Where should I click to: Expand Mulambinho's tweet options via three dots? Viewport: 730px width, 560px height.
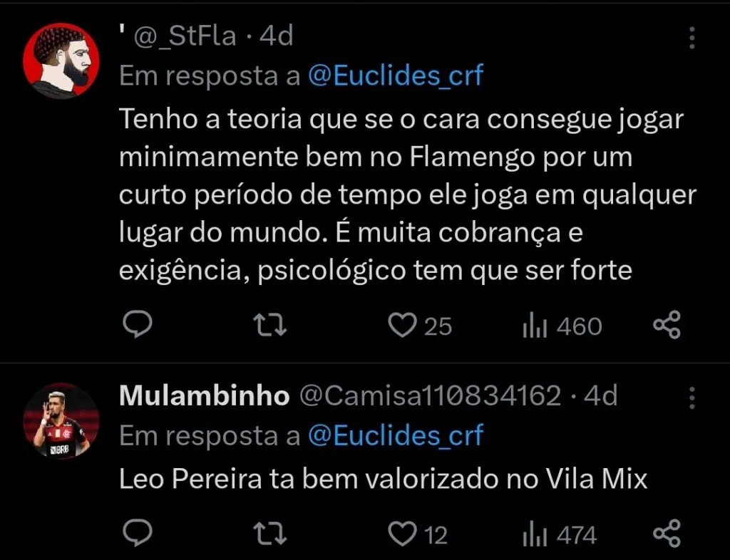coord(692,398)
